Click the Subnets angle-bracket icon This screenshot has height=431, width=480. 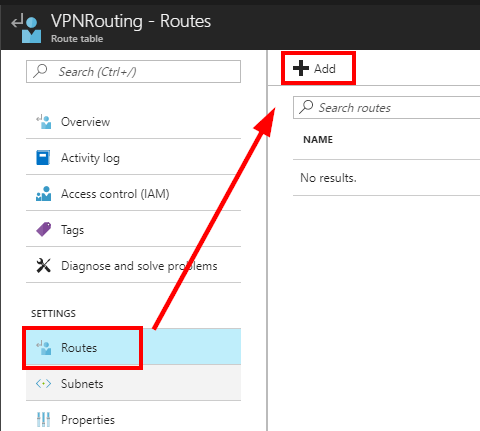43,384
